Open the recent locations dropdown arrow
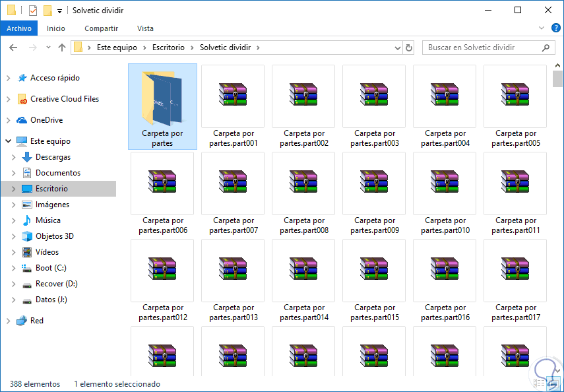 click(x=48, y=48)
